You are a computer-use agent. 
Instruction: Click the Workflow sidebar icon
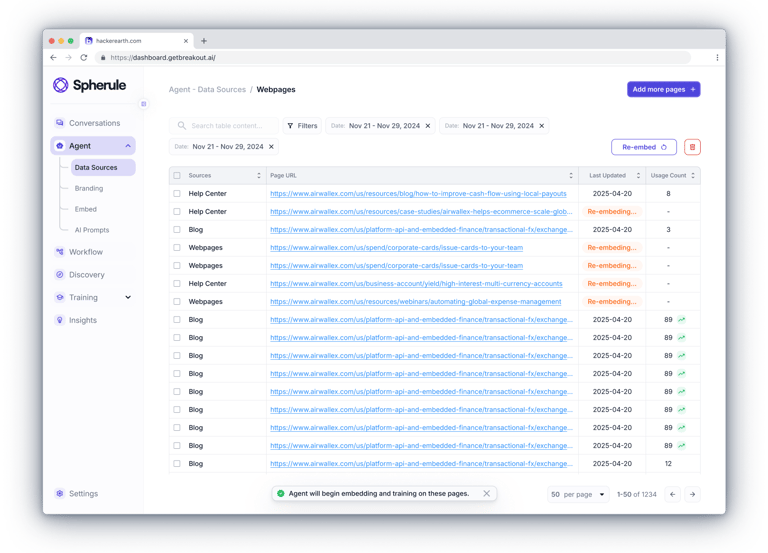[60, 252]
